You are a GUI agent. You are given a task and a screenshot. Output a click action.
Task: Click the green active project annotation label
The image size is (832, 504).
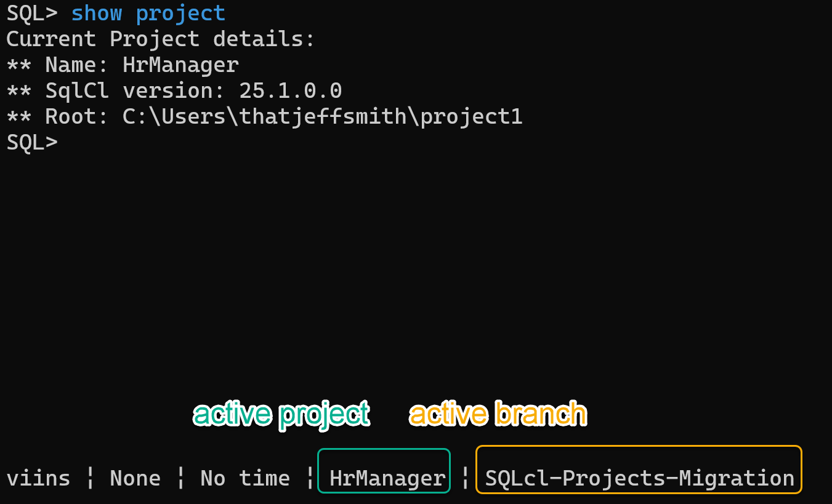pos(281,414)
